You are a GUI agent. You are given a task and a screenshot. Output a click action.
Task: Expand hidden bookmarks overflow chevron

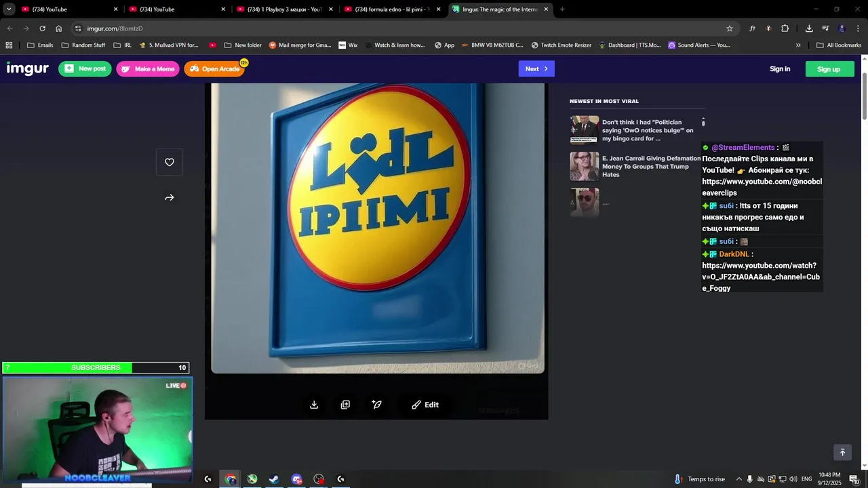tap(798, 45)
